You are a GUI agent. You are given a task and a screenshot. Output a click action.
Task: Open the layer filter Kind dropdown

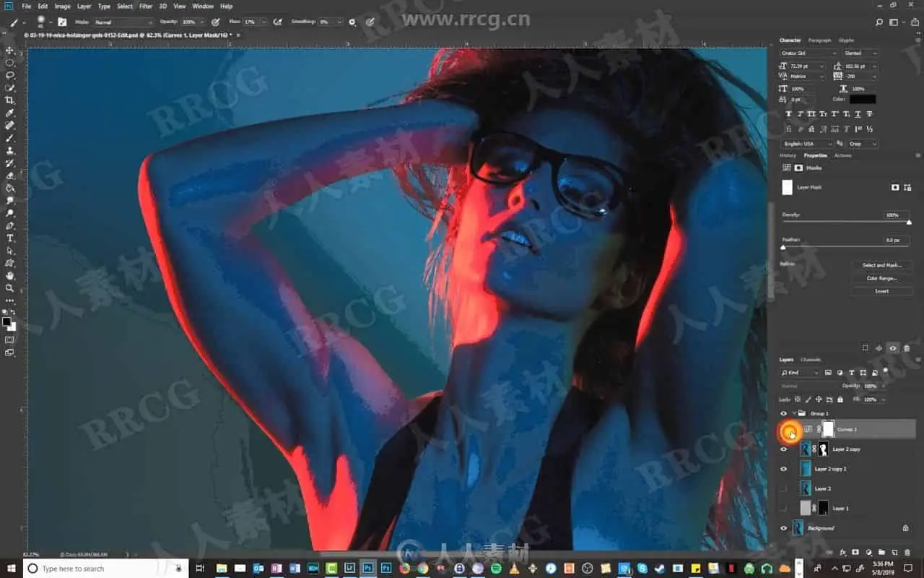pyautogui.click(x=801, y=373)
